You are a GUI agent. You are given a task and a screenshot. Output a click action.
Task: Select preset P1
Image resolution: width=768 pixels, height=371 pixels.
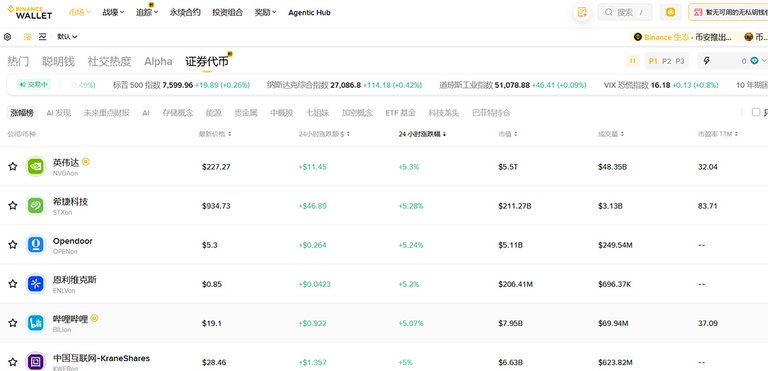(x=653, y=61)
